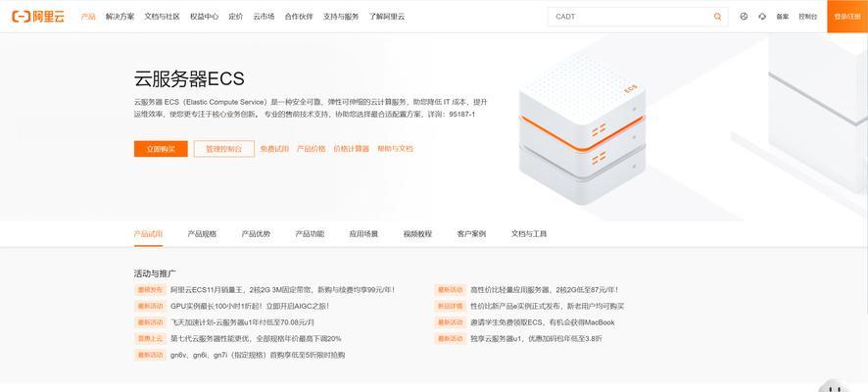Open the 定价 menu item
Screen dimensions: 868x392
tap(236, 17)
